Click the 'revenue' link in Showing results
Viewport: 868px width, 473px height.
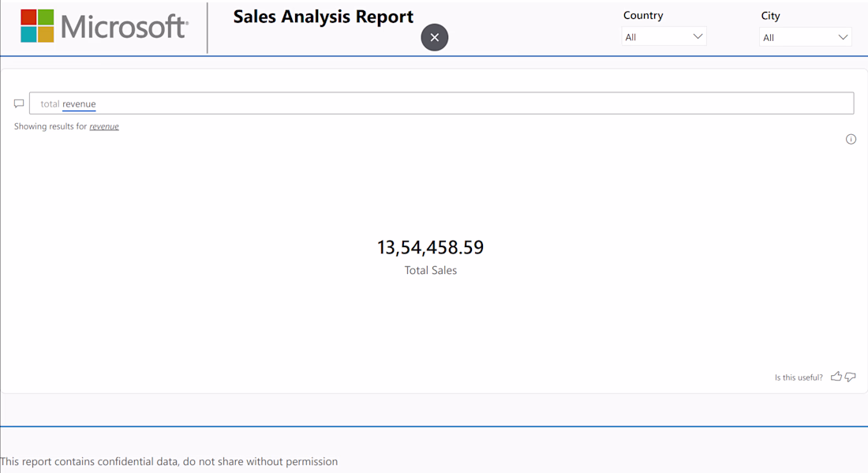pos(104,126)
